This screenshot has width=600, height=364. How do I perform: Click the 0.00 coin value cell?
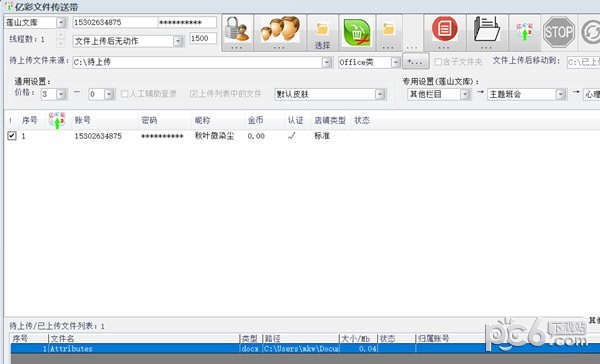256,136
